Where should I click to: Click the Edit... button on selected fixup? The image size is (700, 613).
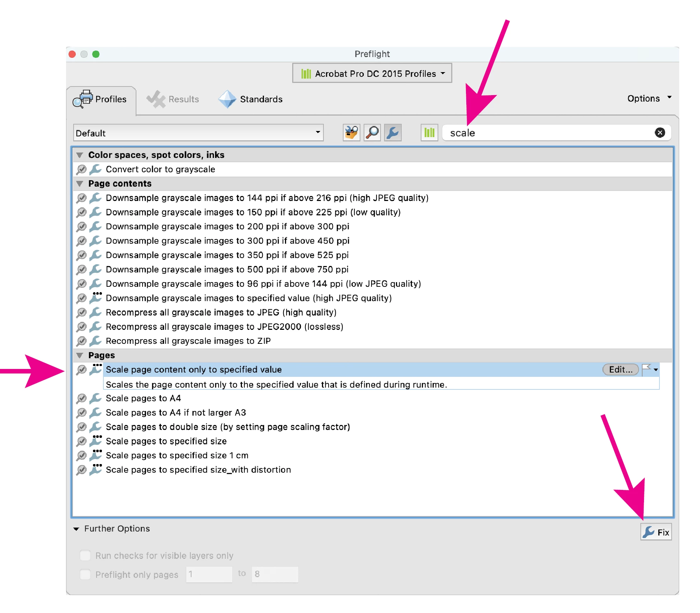tap(620, 369)
